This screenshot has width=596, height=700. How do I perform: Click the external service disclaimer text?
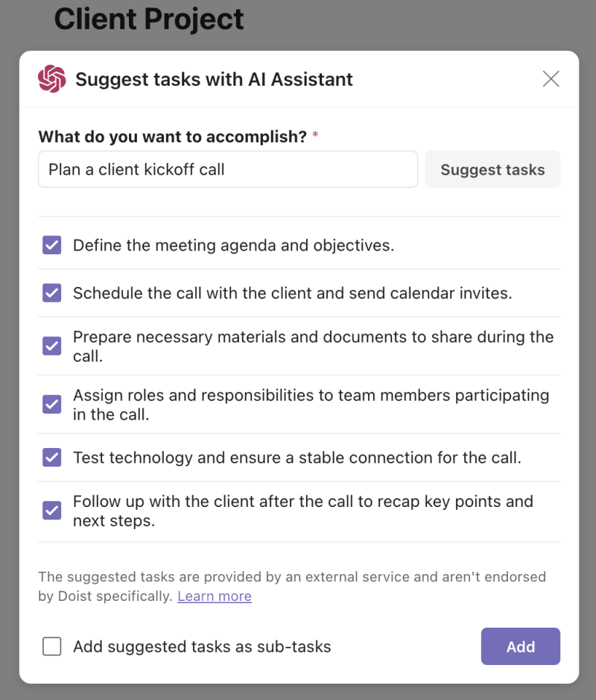(x=291, y=586)
